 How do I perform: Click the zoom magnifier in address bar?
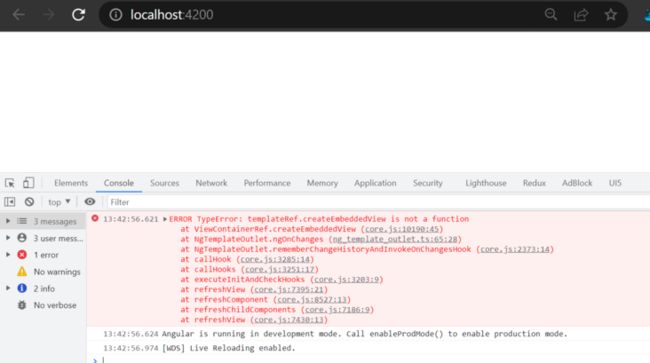551,15
